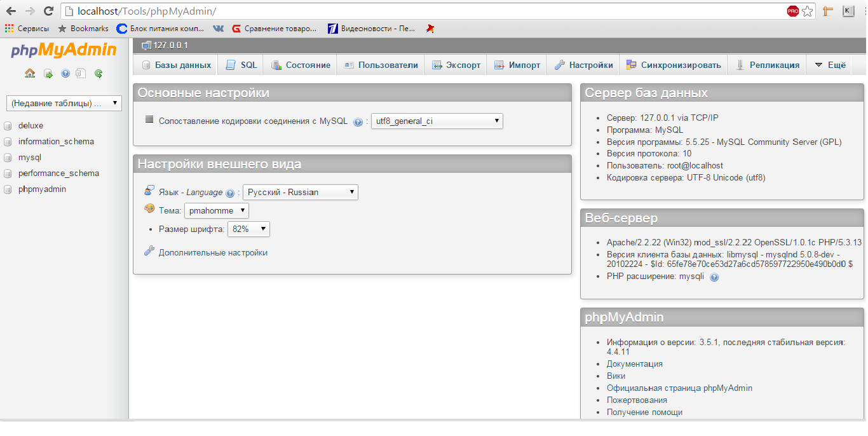Click the red PRO stop-sign extension icon
The image size is (868, 436).
[x=792, y=11]
